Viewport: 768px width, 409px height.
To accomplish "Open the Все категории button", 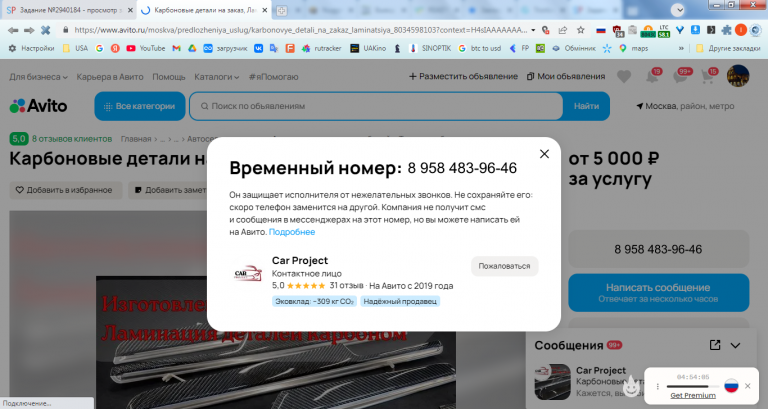I will (x=140, y=106).
